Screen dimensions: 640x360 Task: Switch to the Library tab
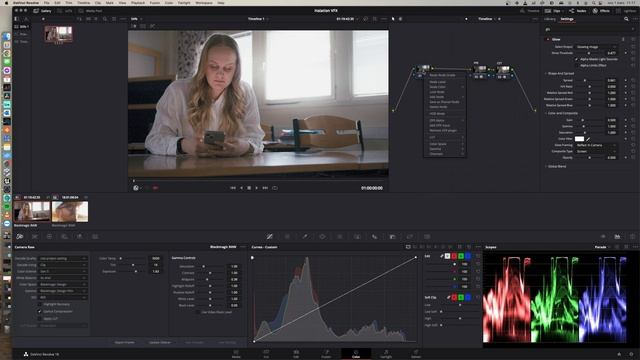point(550,19)
